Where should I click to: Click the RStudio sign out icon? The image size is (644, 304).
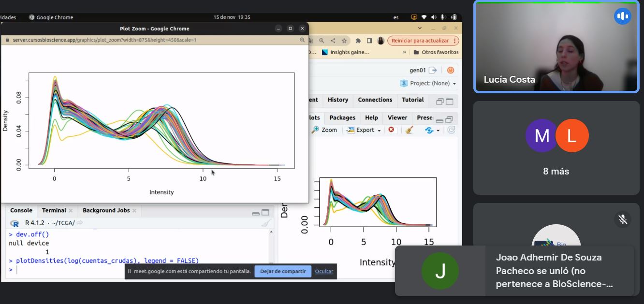(433, 70)
